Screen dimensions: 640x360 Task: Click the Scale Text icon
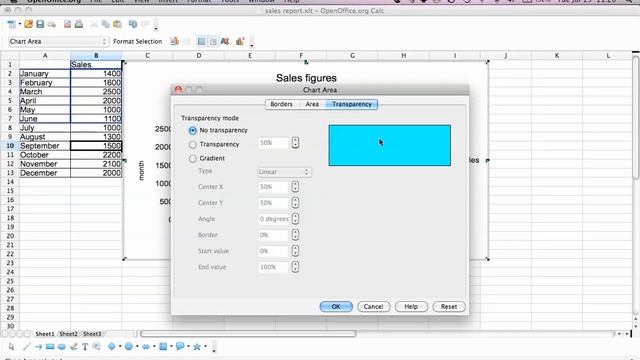[225, 41]
